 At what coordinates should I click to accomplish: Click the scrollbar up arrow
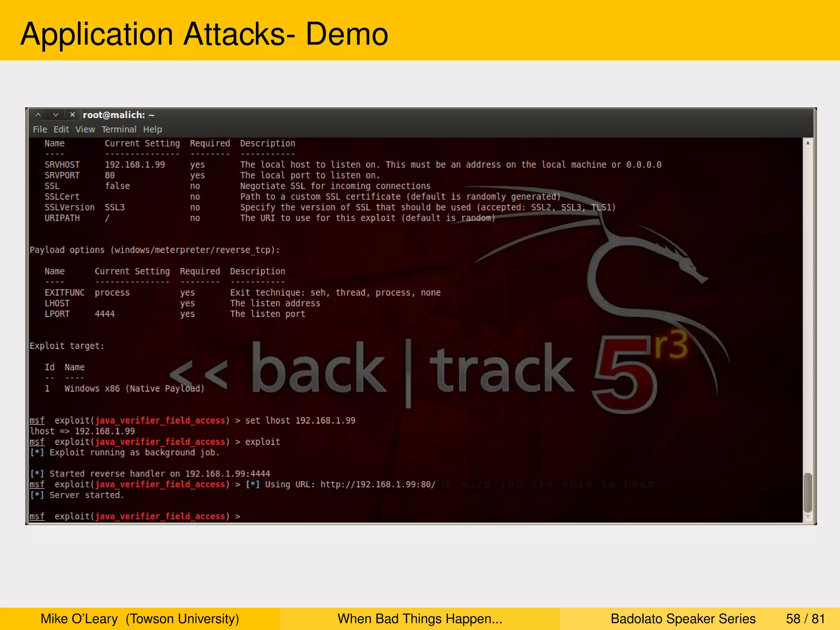tap(808, 143)
